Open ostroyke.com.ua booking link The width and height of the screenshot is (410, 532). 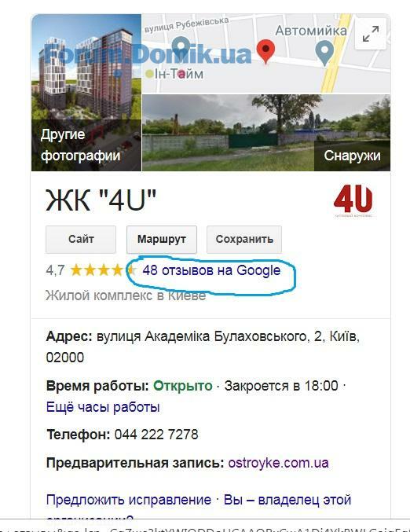click(x=278, y=463)
